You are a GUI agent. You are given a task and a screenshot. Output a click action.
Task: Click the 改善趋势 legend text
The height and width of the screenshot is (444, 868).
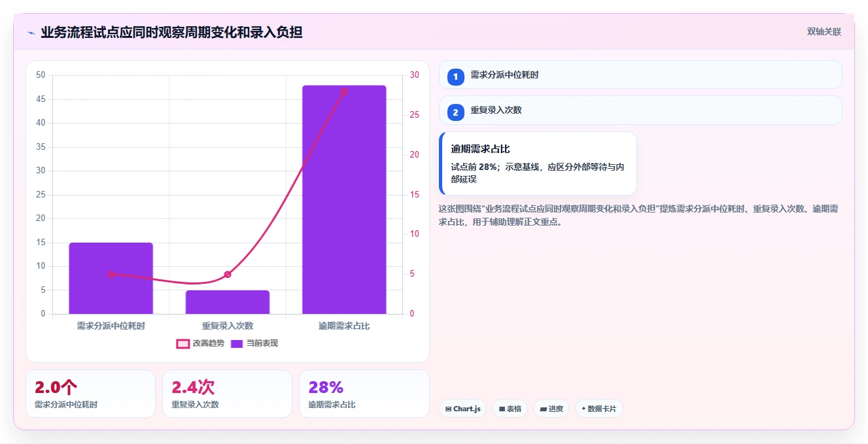tap(209, 343)
